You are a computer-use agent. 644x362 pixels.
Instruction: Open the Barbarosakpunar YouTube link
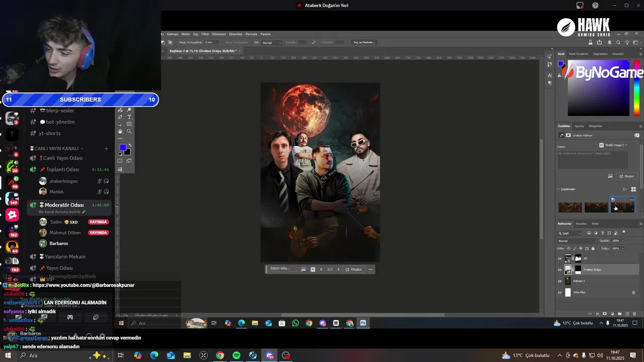coord(84,285)
